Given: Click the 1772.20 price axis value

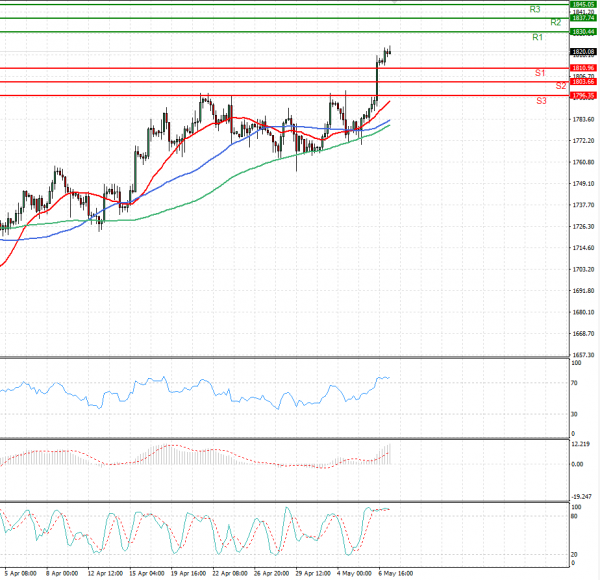Looking at the screenshot, I should point(583,141).
